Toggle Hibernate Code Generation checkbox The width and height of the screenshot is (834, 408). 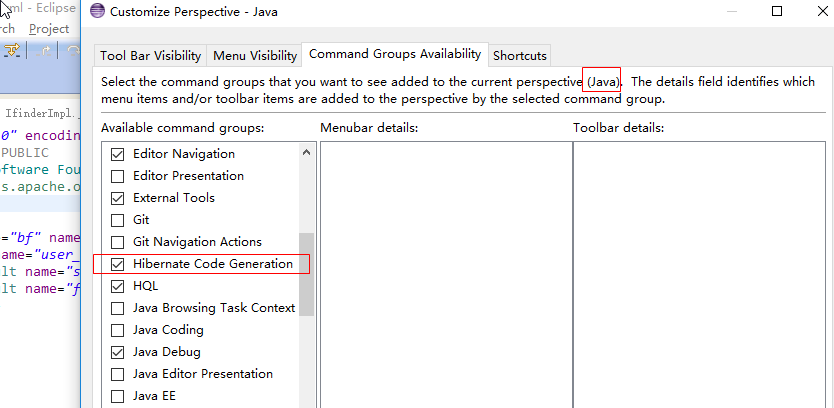click(x=117, y=264)
